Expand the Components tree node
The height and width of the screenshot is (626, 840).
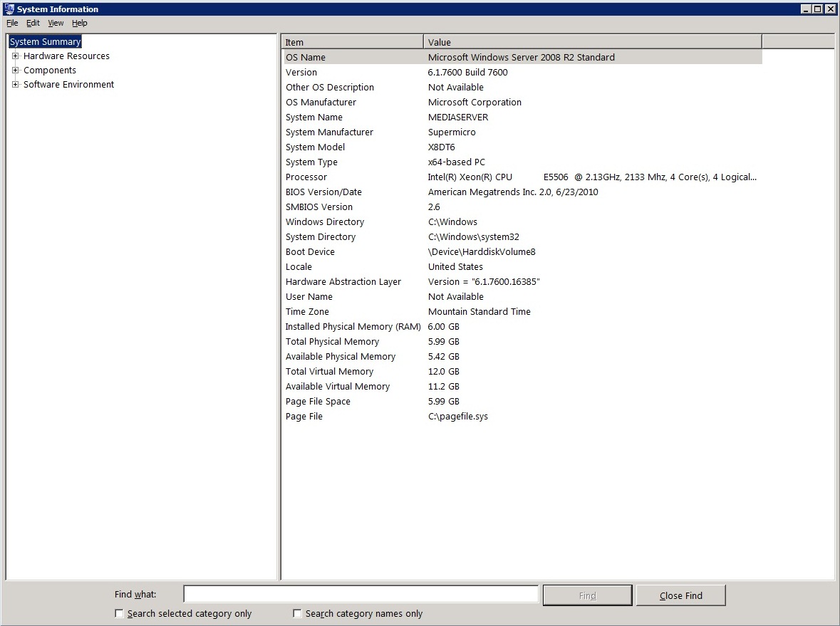coord(16,70)
